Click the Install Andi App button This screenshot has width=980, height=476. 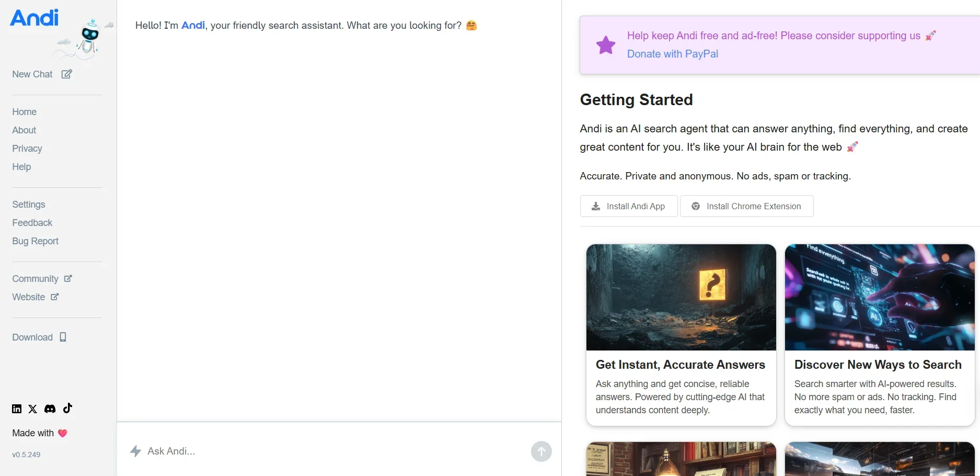[x=629, y=206]
